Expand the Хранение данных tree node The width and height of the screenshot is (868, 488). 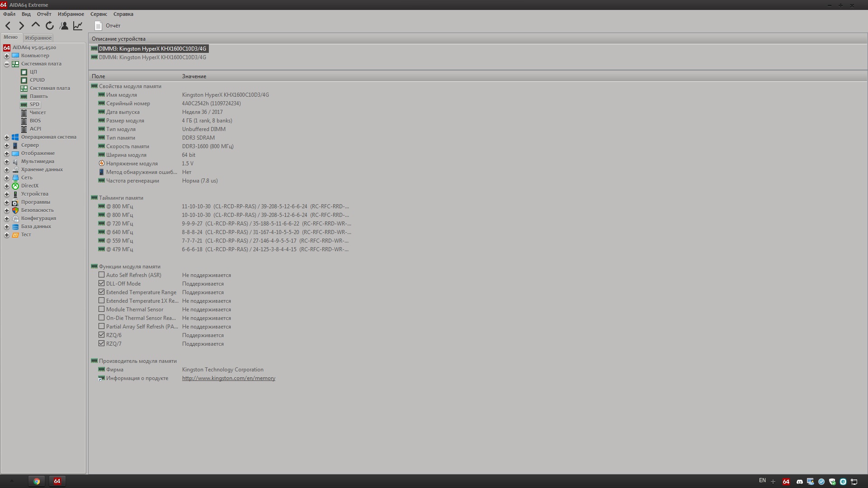7,170
